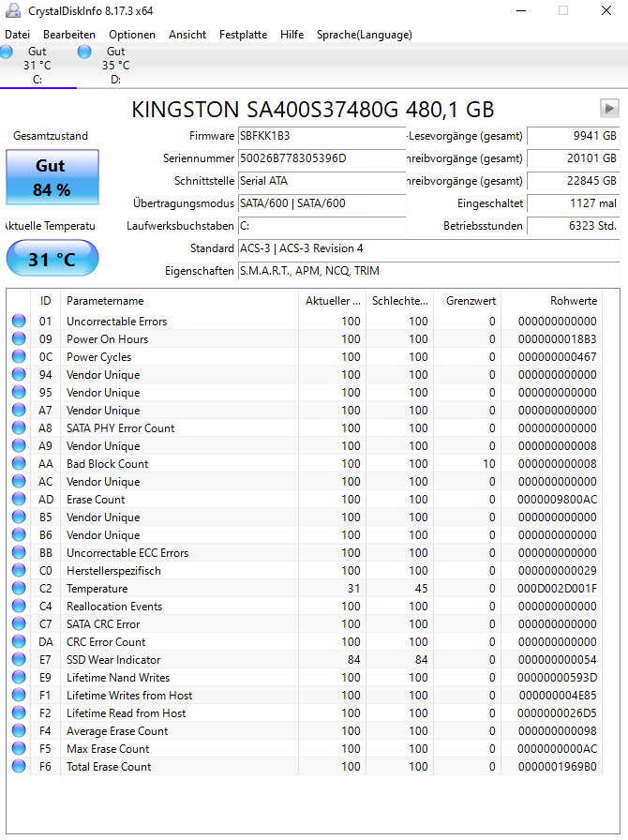628x840 pixels.
Task: Select the D: drive status orb
Action: (84, 52)
